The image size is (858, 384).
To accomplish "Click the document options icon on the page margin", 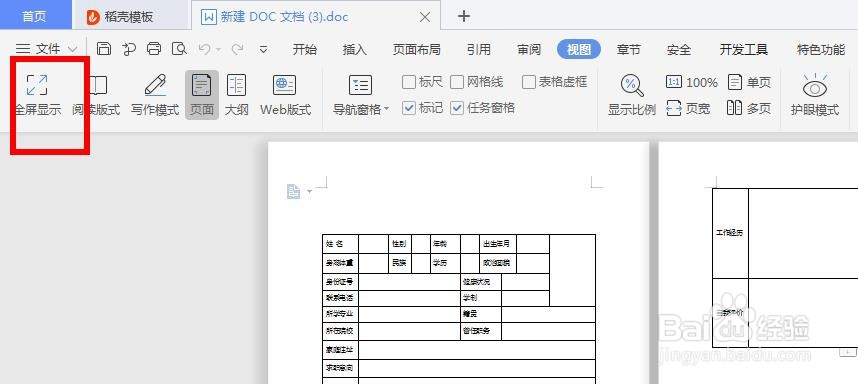I will click(294, 191).
